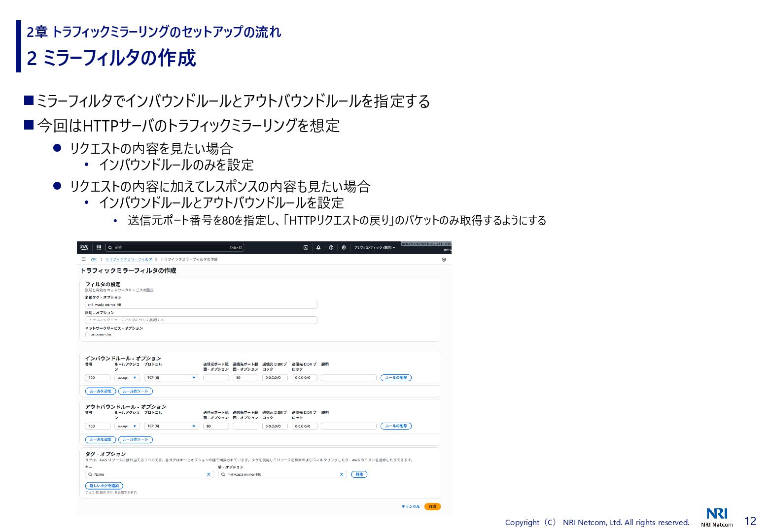Click the outbound source CIDR field 0.0.0.0/0
769x532 pixels.
click(x=275, y=426)
